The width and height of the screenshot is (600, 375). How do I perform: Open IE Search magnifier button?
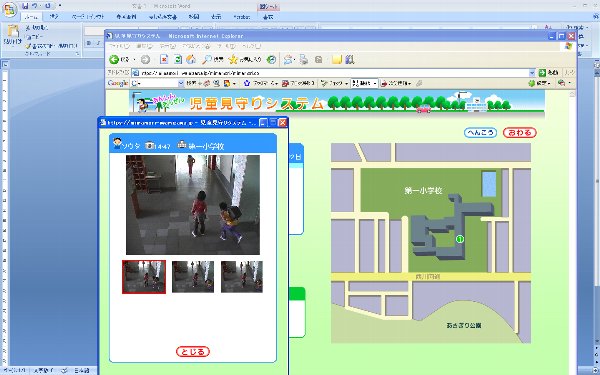213,59
